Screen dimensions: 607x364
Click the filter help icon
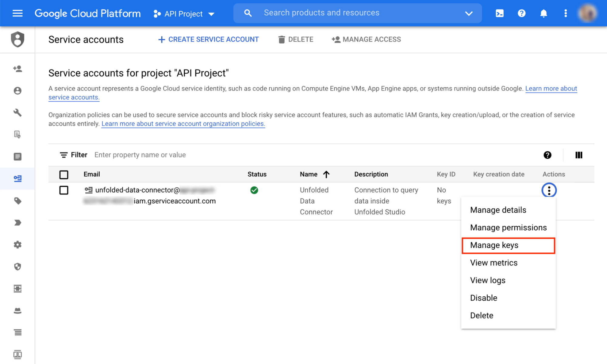point(547,155)
